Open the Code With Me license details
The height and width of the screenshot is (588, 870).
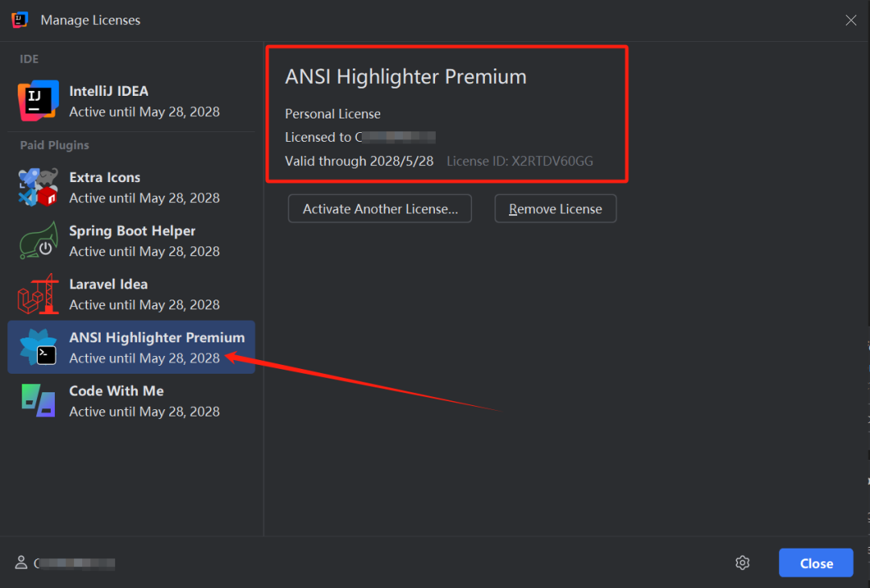click(143, 401)
